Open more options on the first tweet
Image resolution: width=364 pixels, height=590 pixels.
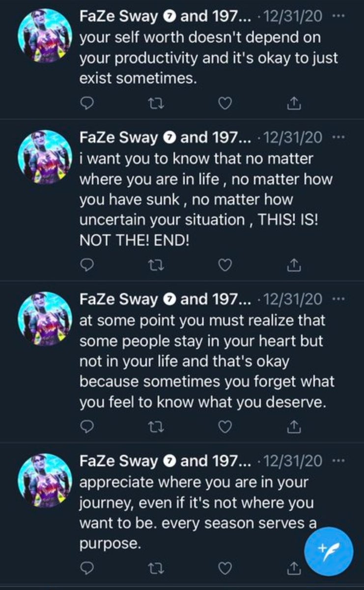point(338,16)
